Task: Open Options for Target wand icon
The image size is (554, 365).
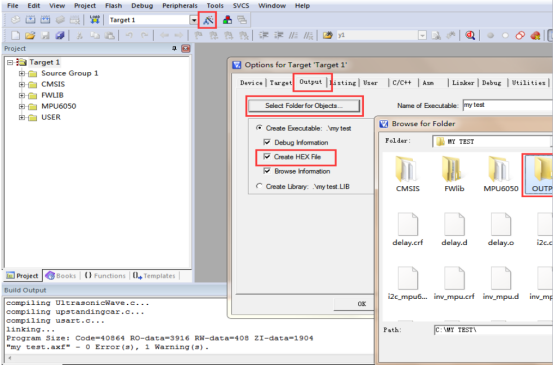Action: (x=208, y=20)
